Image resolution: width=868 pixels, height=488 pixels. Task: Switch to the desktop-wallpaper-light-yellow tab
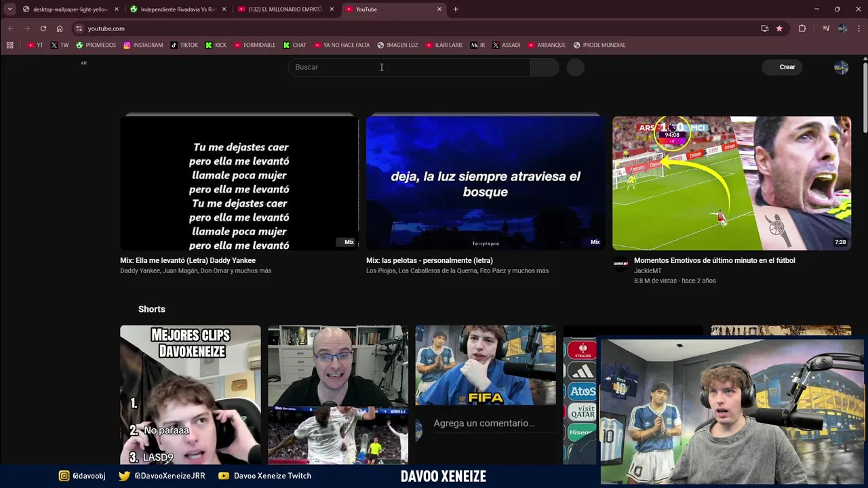click(x=71, y=9)
